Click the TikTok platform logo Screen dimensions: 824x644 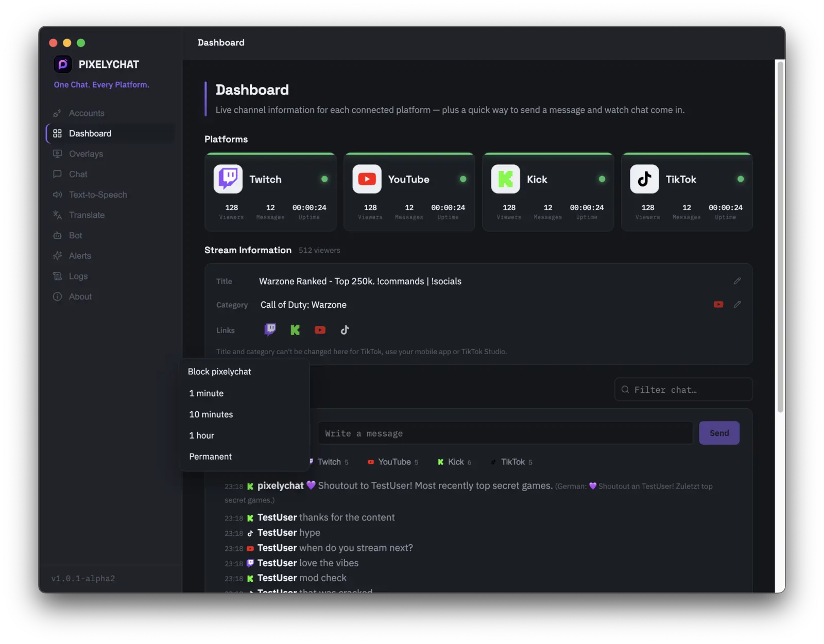tap(644, 179)
